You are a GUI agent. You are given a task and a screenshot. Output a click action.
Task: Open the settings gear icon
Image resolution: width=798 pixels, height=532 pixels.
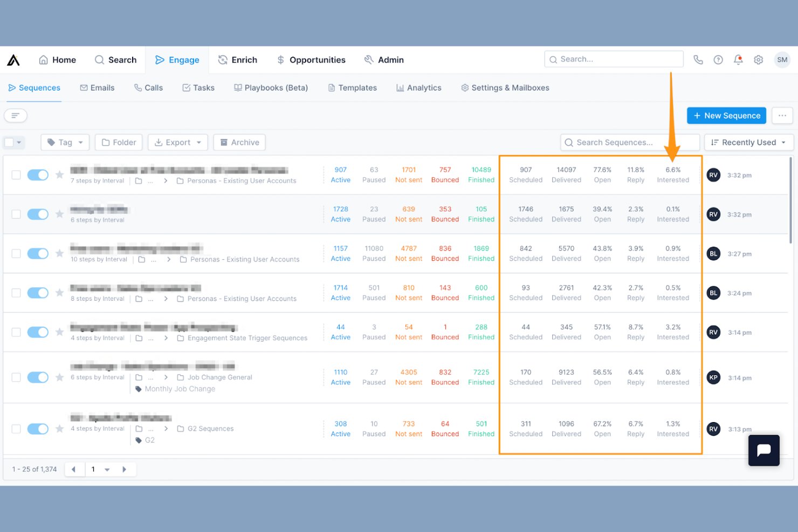tap(758, 60)
